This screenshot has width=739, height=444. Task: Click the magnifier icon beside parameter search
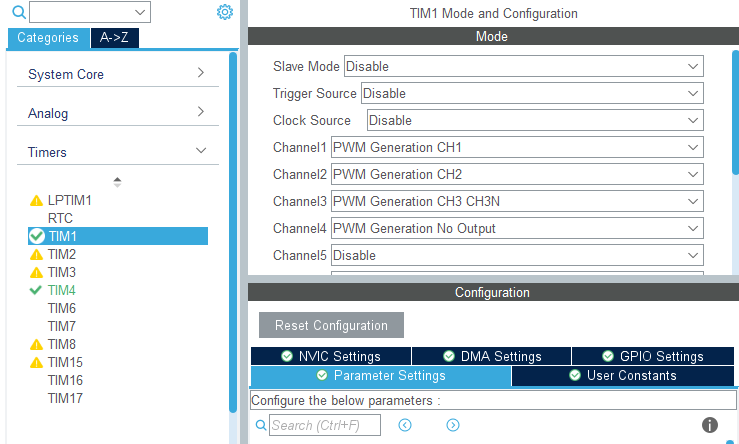(x=261, y=425)
